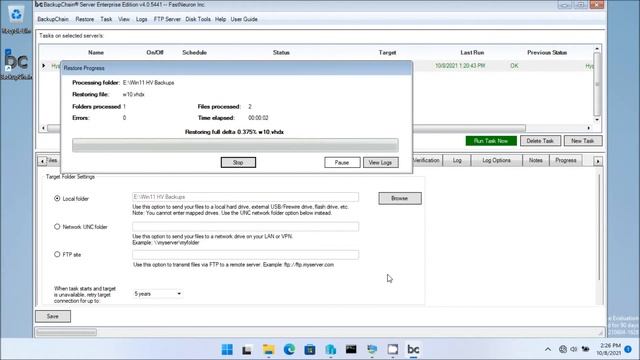Image resolution: width=640 pixels, height=360 pixels.
Task: Switch to the Log tab
Action: (x=457, y=160)
